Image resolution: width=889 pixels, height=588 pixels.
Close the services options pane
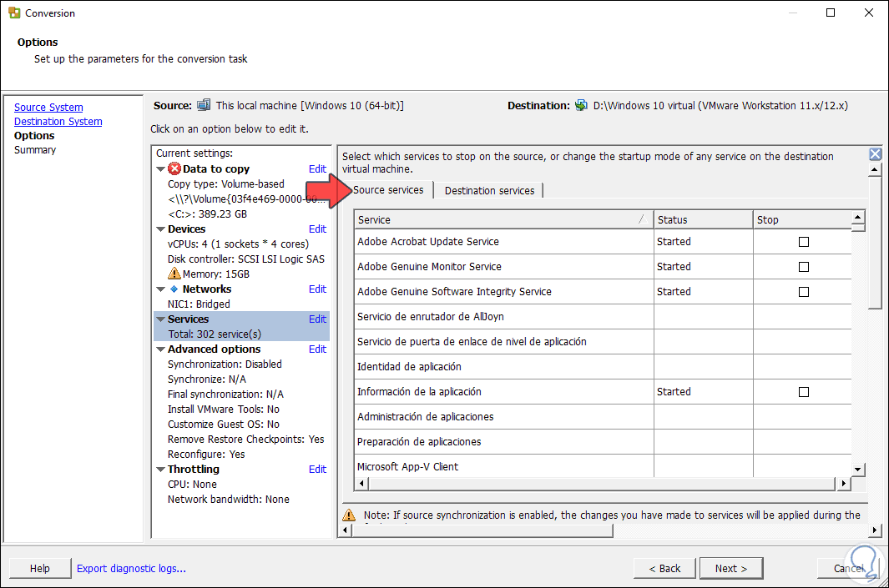875,154
